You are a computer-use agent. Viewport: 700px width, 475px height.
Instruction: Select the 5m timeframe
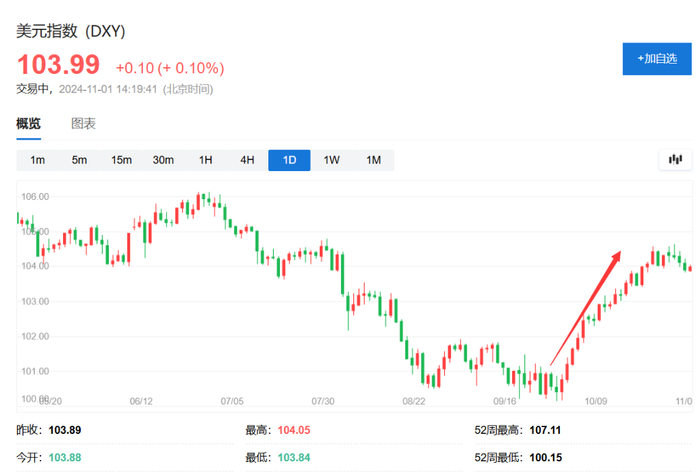click(x=79, y=160)
